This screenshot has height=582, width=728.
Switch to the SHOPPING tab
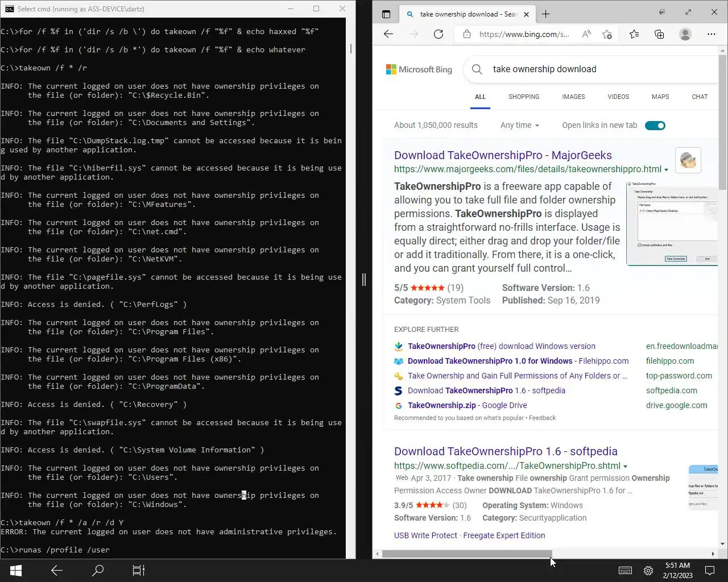[x=524, y=97]
